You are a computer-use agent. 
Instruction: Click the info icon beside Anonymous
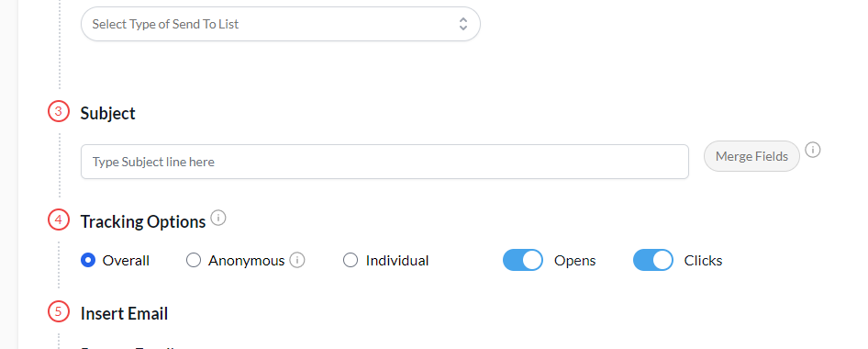(x=297, y=260)
